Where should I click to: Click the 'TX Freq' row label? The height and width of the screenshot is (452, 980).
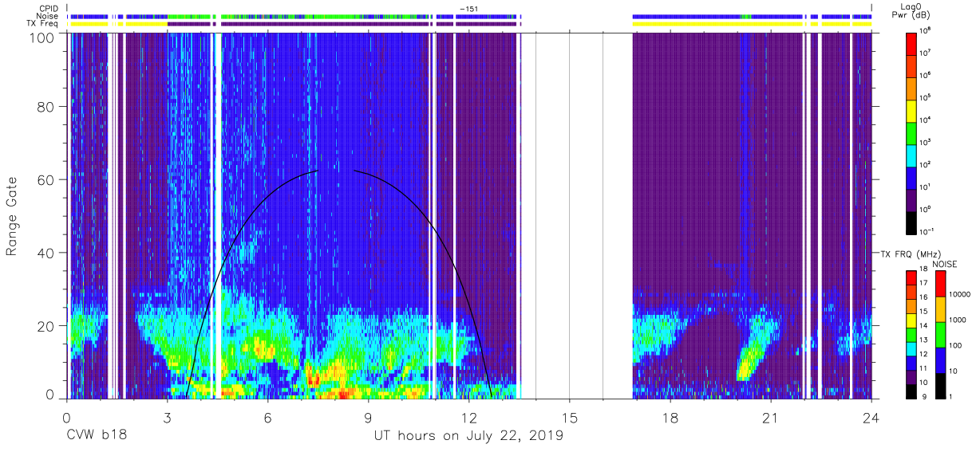pyautogui.click(x=44, y=24)
